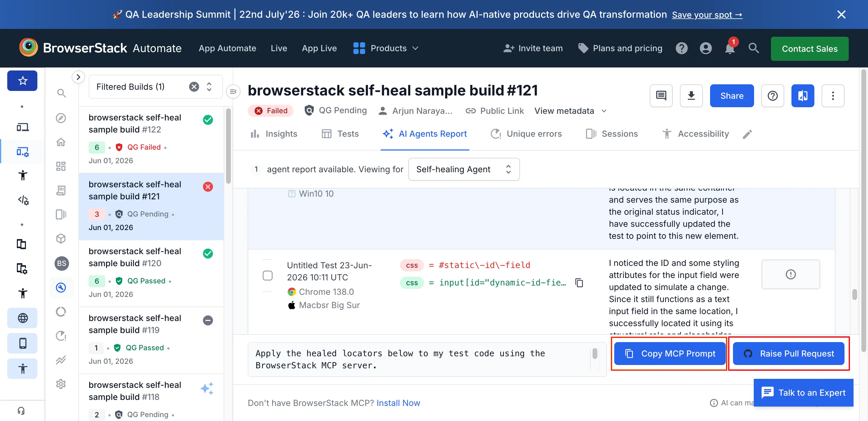
Task: Click the help circle button beside Share
Action: click(x=773, y=96)
